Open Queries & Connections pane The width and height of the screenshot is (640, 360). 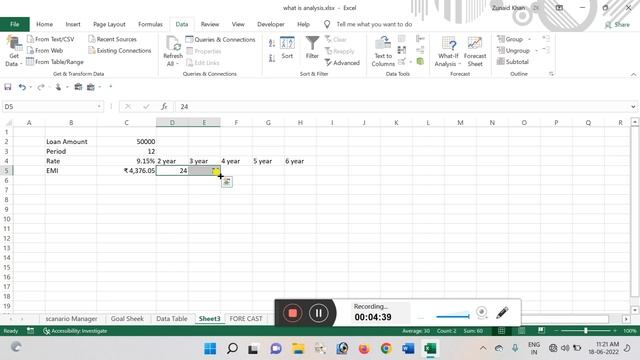coord(220,39)
